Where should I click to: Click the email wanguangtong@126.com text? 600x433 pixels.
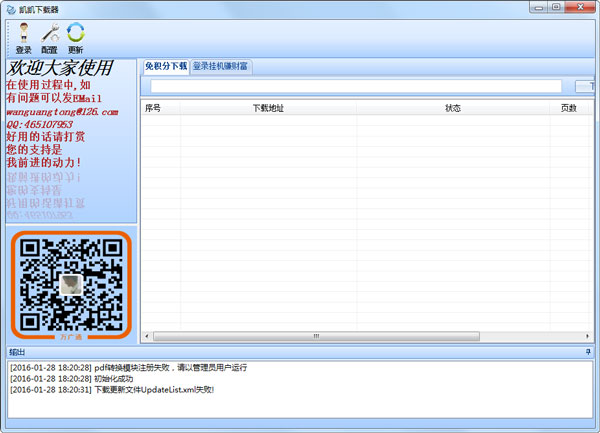(62, 112)
